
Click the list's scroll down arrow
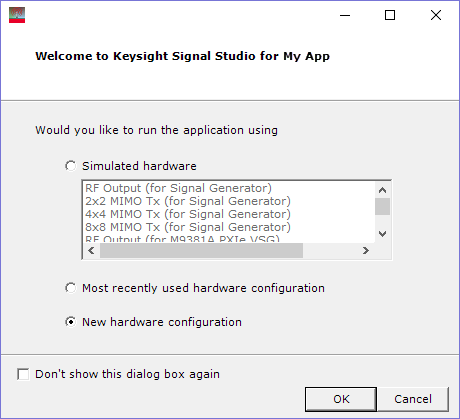click(382, 234)
